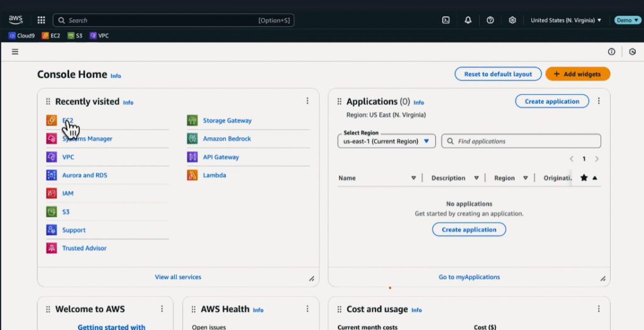Screen dimensions: 644x330
Task: Click Info link next to AWS Health
Action: 258,311
